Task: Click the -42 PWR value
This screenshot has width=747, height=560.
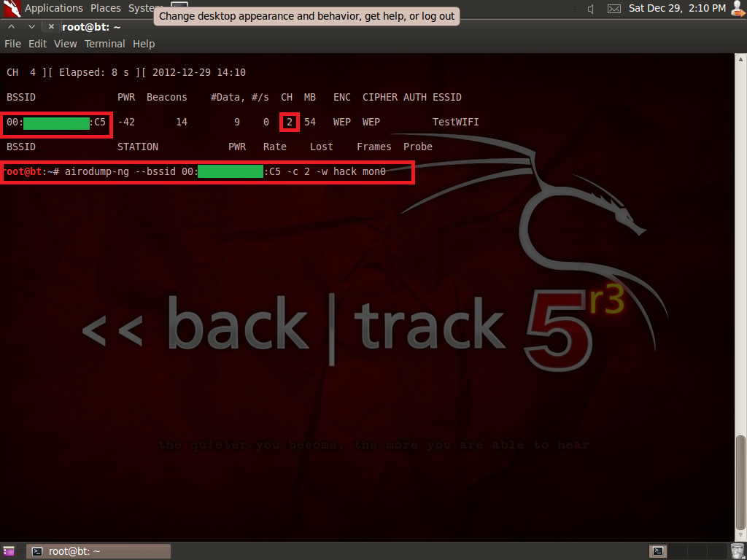Action: click(x=126, y=122)
